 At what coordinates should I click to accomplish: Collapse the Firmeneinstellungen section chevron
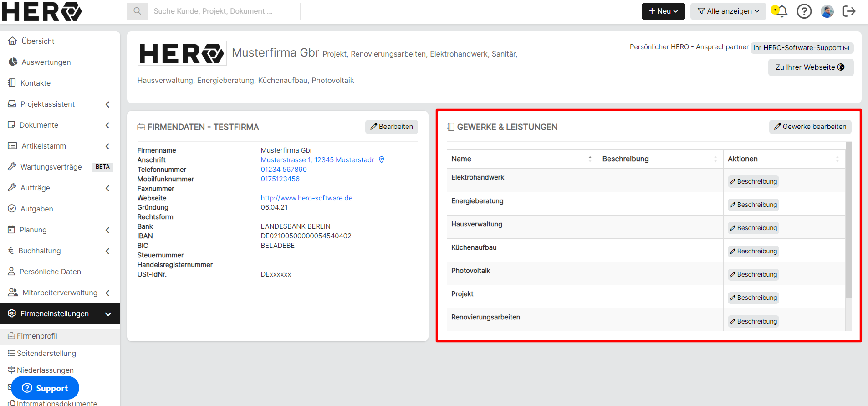click(x=108, y=314)
